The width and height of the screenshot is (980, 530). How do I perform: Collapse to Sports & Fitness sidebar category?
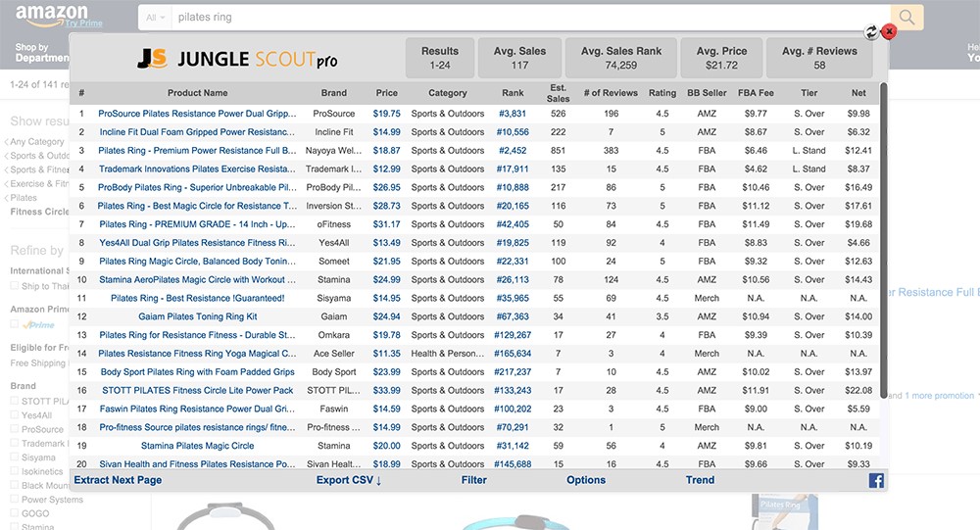coord(39,169)
